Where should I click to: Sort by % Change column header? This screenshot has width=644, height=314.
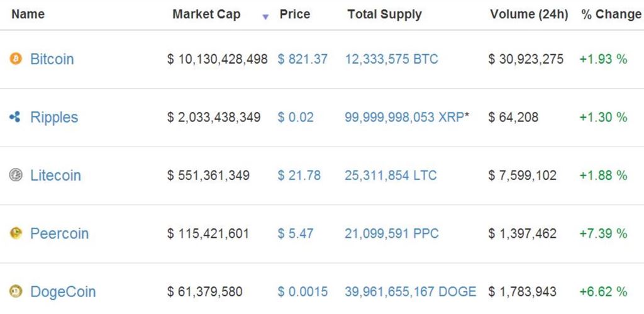click(x=611, y=14)
